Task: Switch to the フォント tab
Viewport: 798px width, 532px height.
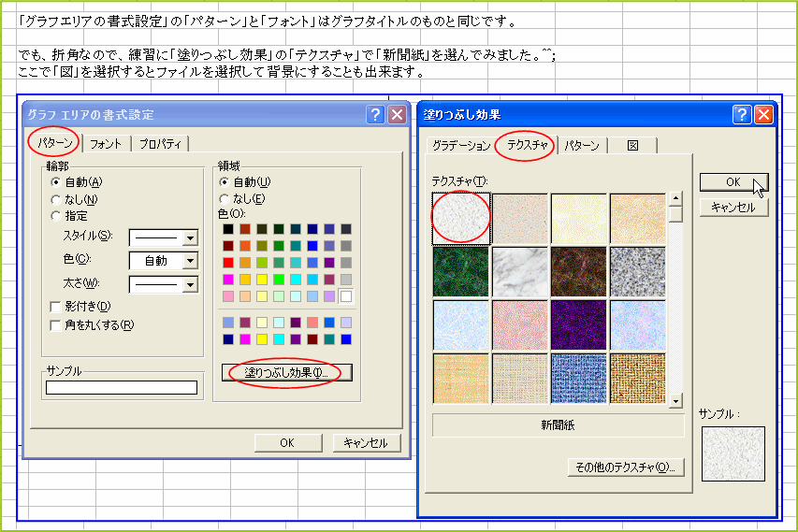Action: point(106,144)
